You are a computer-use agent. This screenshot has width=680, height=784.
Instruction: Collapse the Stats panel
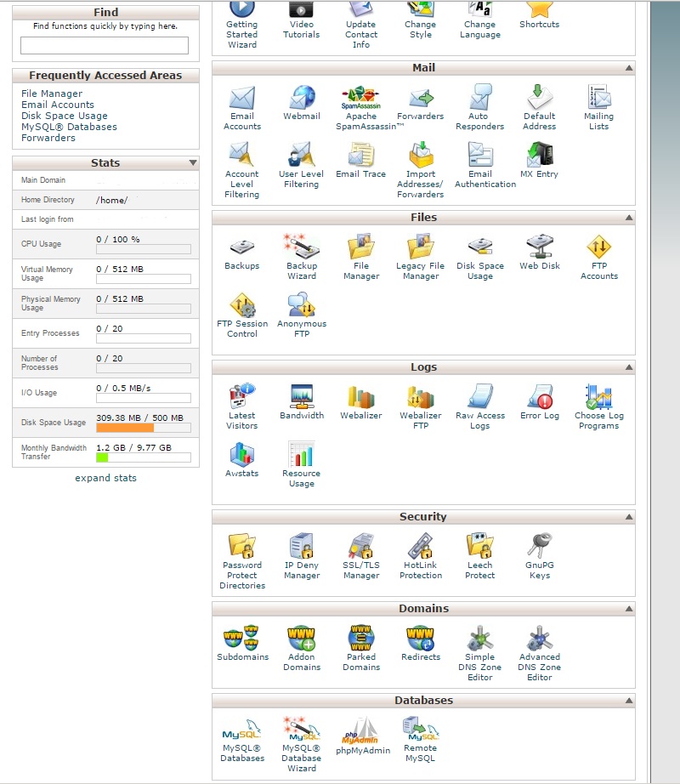click(x=192, y=162)
